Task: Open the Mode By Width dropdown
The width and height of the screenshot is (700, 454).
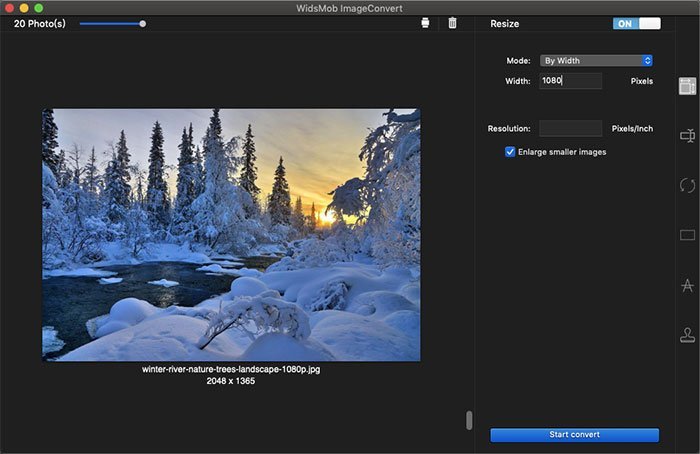Action: (x=596, y=61)
